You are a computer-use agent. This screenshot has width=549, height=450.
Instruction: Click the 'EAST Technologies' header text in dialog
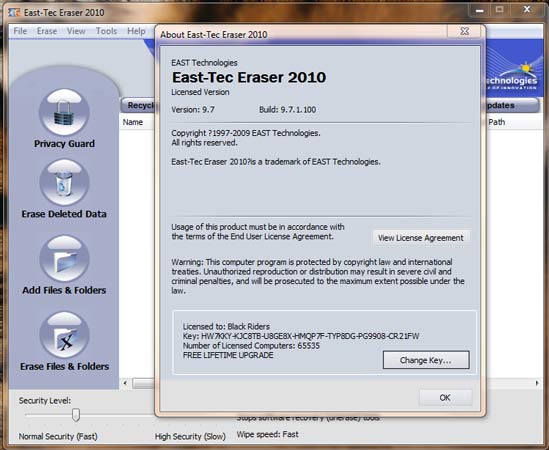click(204, 63)
